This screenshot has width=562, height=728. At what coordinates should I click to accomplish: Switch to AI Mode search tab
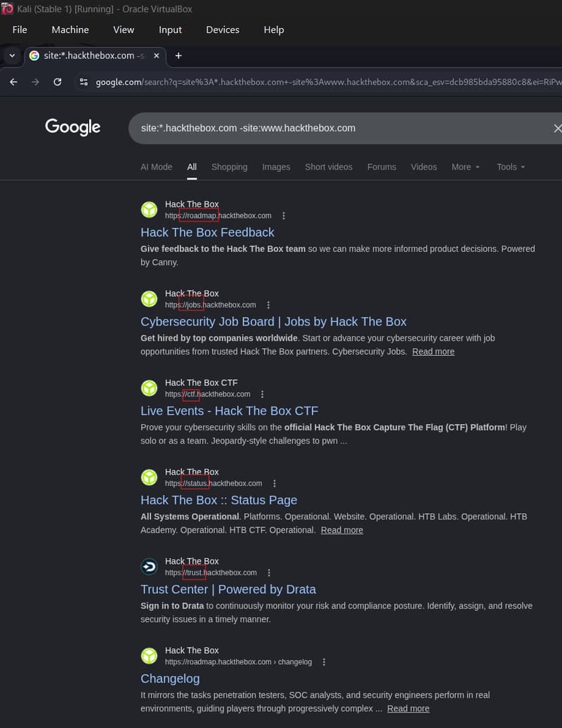157,167
